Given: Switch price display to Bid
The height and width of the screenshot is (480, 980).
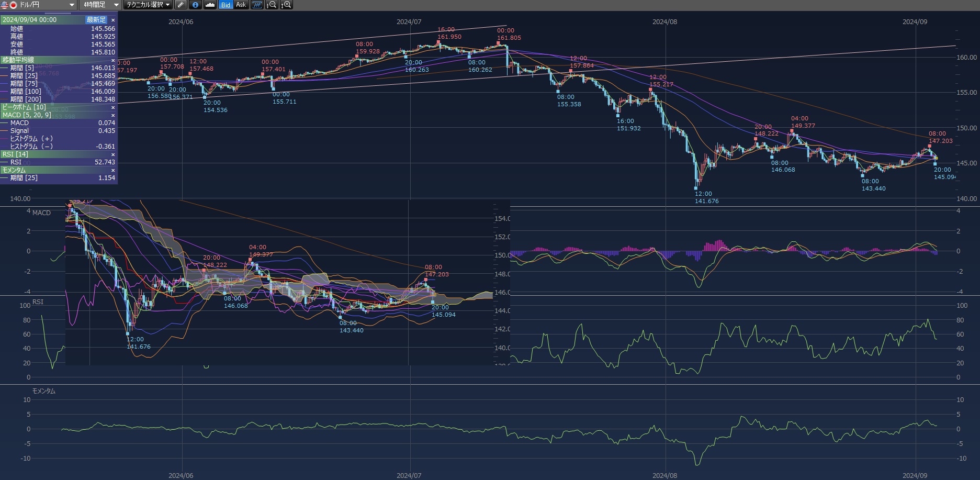Looking at the screenshot, I should (x=226, y=5).
